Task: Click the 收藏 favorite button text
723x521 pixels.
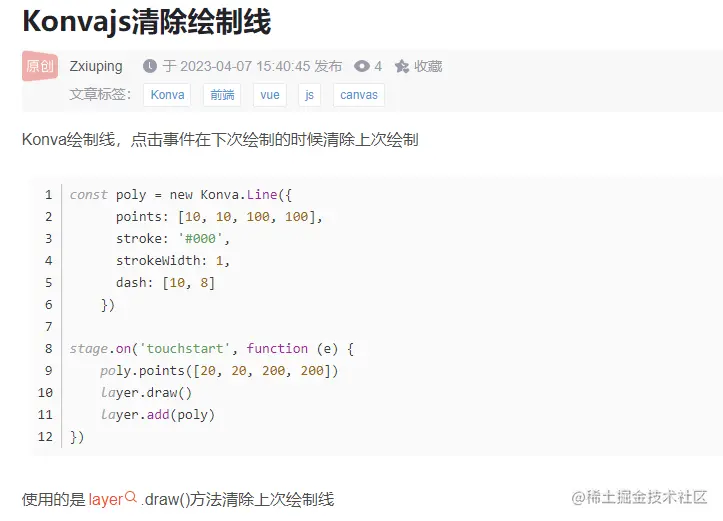Action: pyautogui.click(x=428, y=66)
